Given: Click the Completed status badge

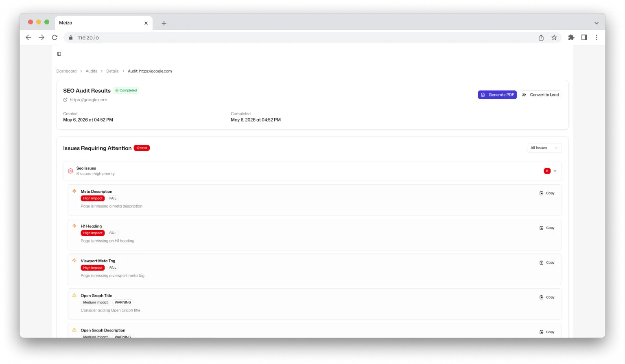Looking at the screenshot, I should point(126,90).
